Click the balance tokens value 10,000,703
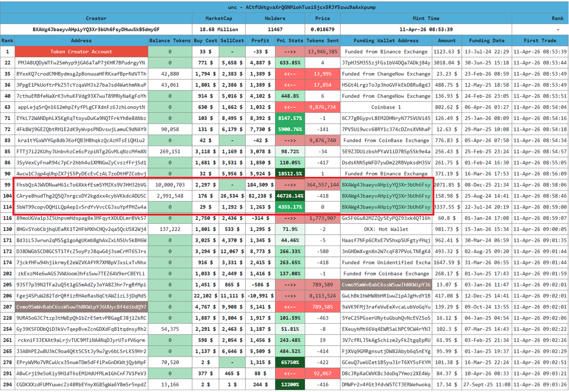 coord(170,185)
